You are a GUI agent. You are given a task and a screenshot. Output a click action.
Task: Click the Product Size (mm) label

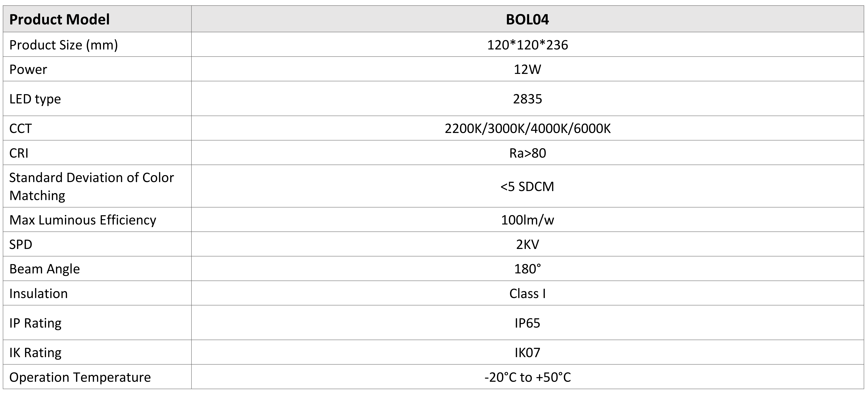coord(64,45)
